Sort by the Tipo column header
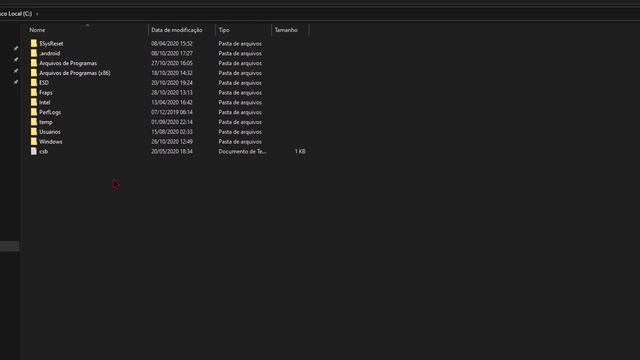 point(224,30)
